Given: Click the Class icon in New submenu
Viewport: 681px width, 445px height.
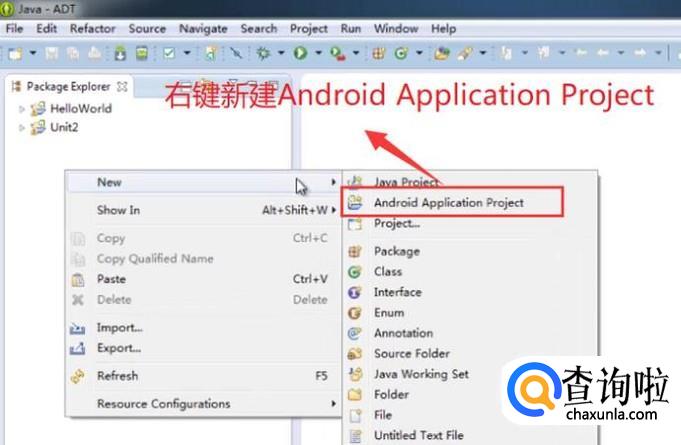Looking at the screenshot, I should click(355, 272).
